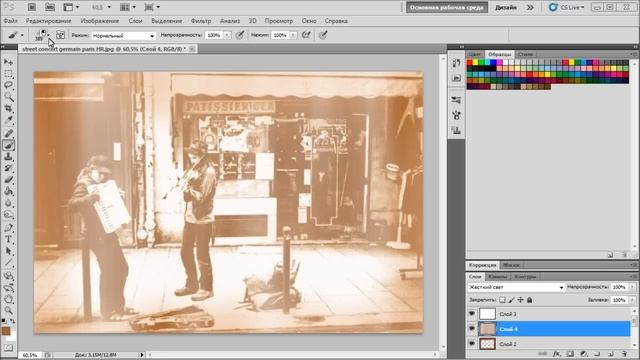Toggle tablet pressure for opacity

coord(240,35)
